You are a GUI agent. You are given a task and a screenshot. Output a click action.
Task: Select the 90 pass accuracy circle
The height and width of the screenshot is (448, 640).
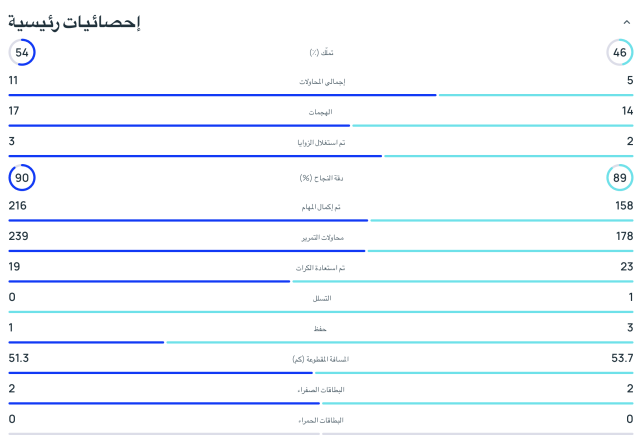point(22,178)
